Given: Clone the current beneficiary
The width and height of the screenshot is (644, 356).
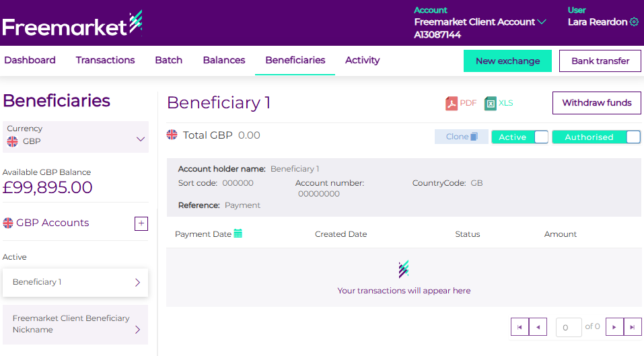Looking at the screenshot, I should [x=461, y=137].
